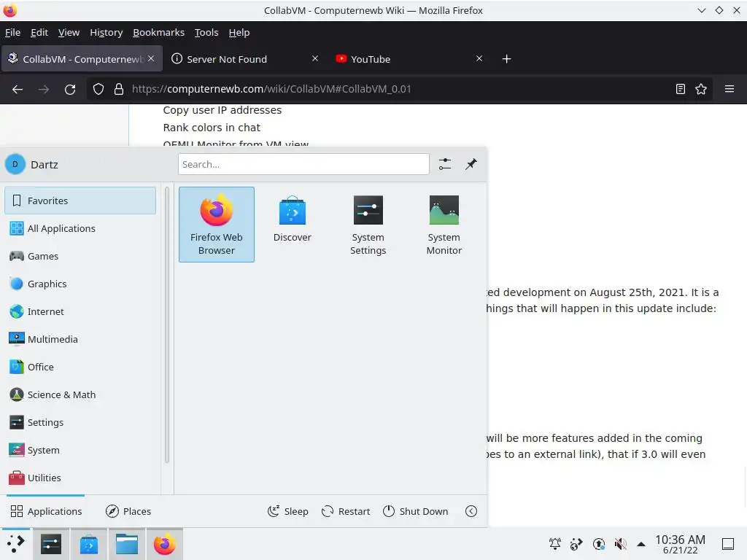Open the Office category
The width and height of the screenshot is (747, 560).
(x=80, y=367)
